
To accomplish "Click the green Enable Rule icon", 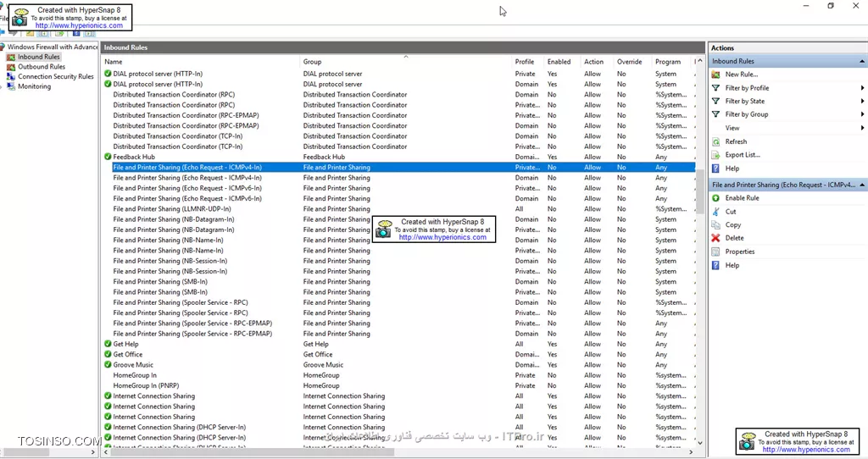I will [715, 198].
